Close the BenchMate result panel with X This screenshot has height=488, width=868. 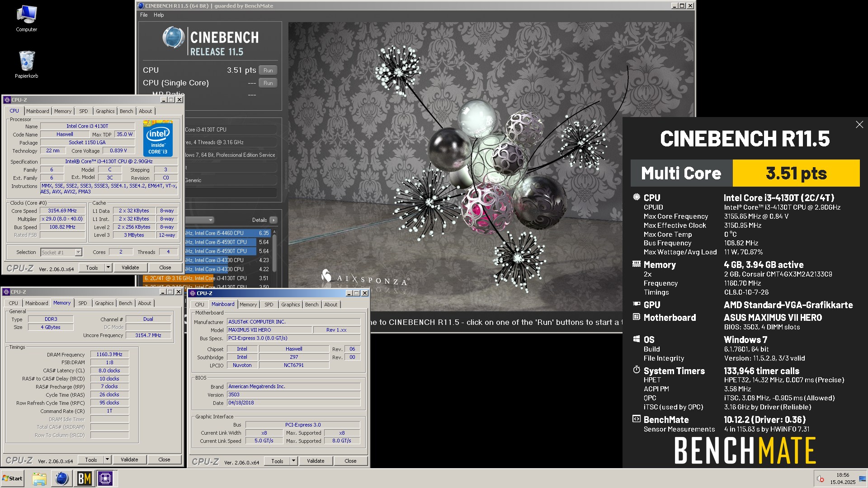859,124
